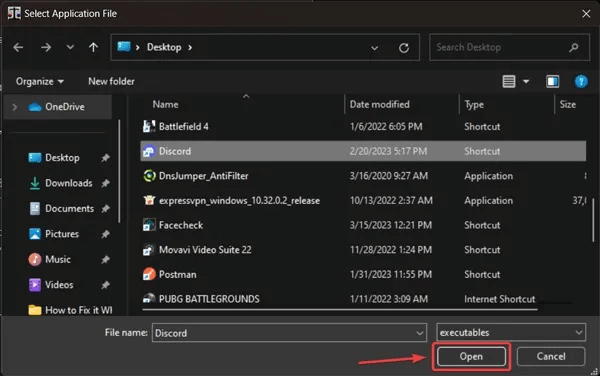The width and height of the screenshot is (600, 376).
Task: Go back with the left arrow
Action: [18, 47]
